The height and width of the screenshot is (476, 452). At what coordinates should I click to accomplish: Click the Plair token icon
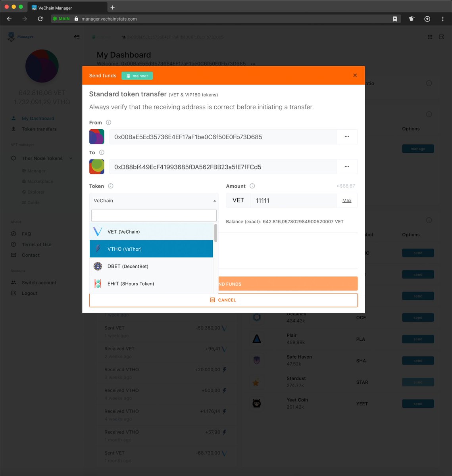257,339
